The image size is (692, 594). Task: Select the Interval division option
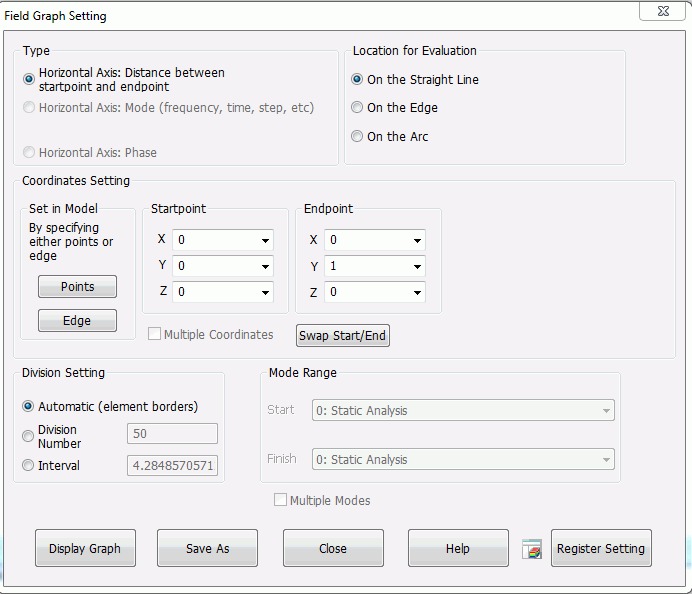28,465
